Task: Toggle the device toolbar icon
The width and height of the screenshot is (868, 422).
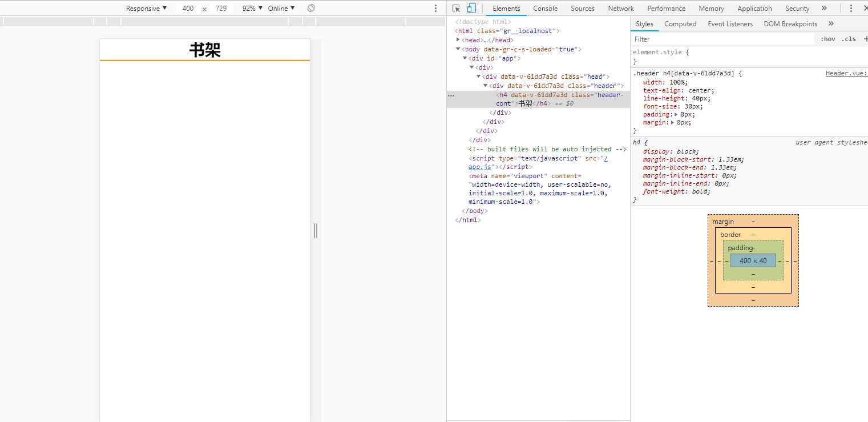Action: (471, 8)
